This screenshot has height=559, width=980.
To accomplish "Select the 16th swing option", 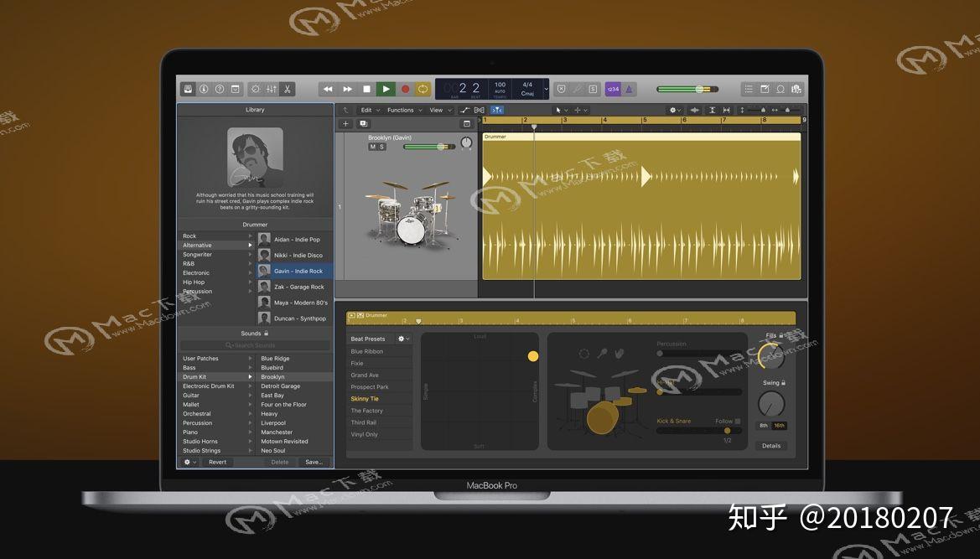I will tap(780, 426).
